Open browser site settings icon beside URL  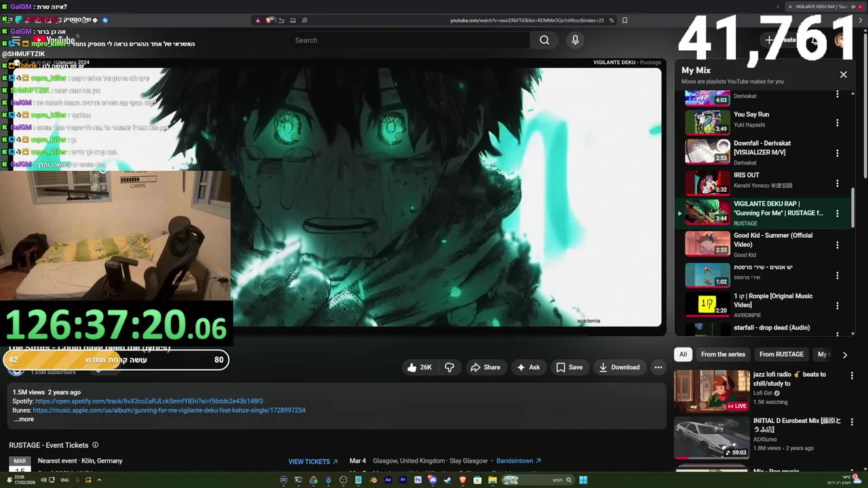[611, 20]
